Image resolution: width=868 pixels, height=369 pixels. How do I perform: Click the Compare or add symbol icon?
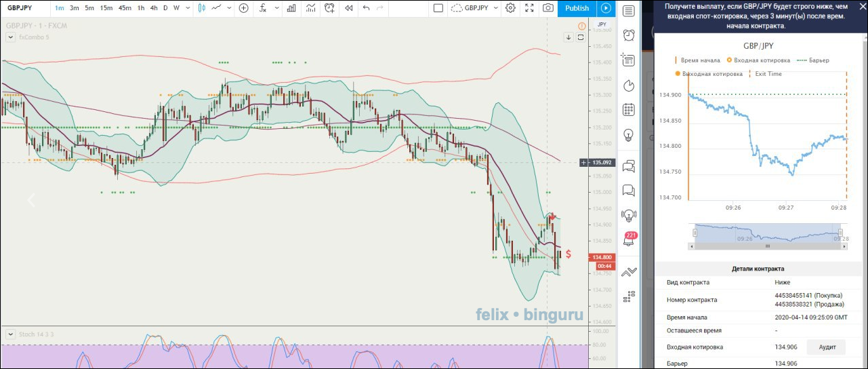point(244,8)
